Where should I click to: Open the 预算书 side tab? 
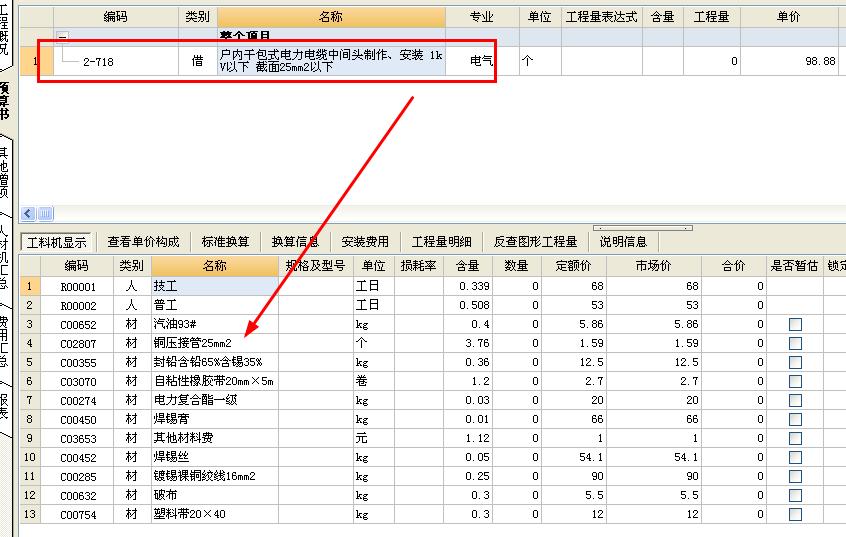click(x=5, y=101)
